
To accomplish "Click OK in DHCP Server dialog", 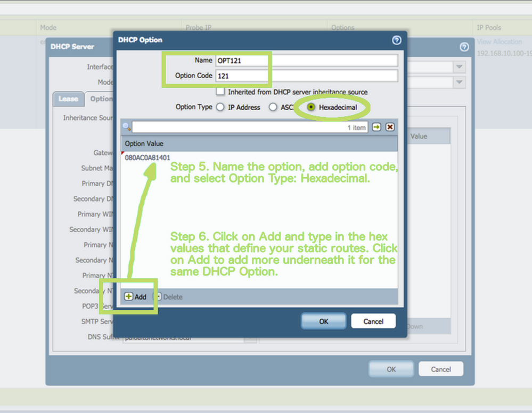I will pos(391,369).
